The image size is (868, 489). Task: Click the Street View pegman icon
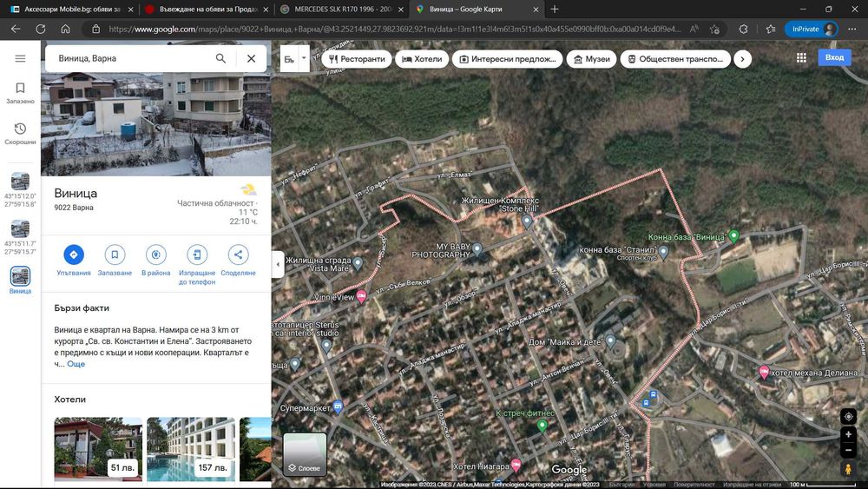click(848, 469)
